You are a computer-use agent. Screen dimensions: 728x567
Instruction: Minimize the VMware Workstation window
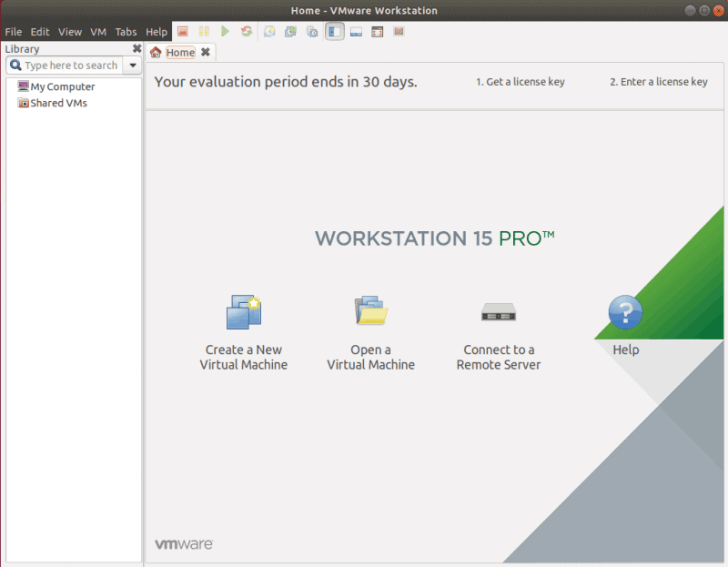tap(690, 10)
